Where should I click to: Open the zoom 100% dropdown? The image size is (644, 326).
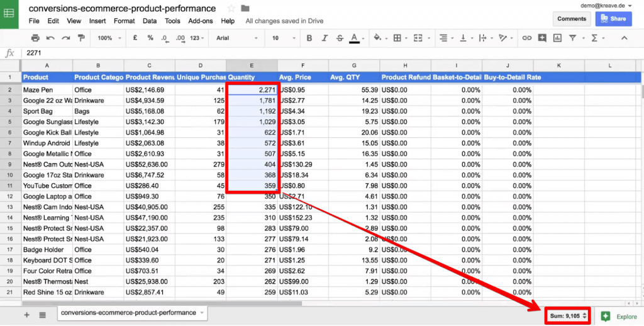coord(109,38)
